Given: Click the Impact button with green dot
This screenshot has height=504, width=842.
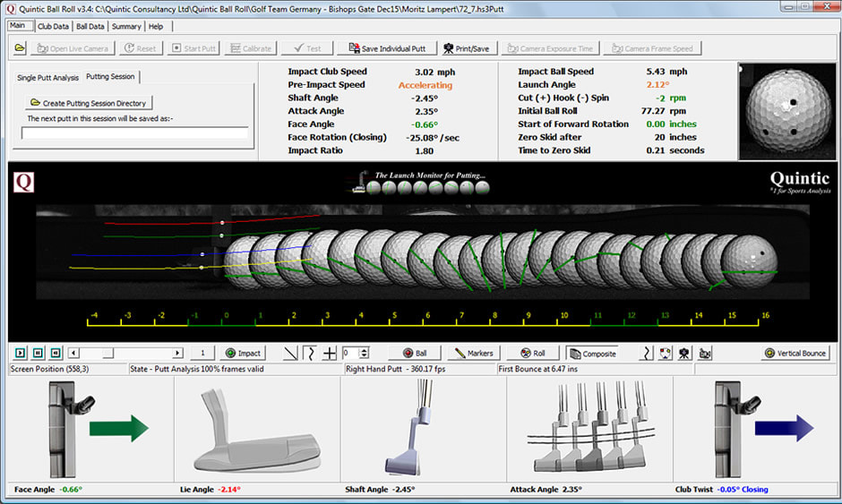Looking at the screenshot, I should [243, 354].
